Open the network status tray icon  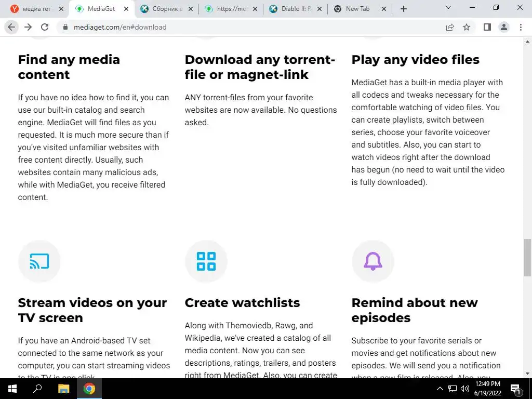coord(453,389)
